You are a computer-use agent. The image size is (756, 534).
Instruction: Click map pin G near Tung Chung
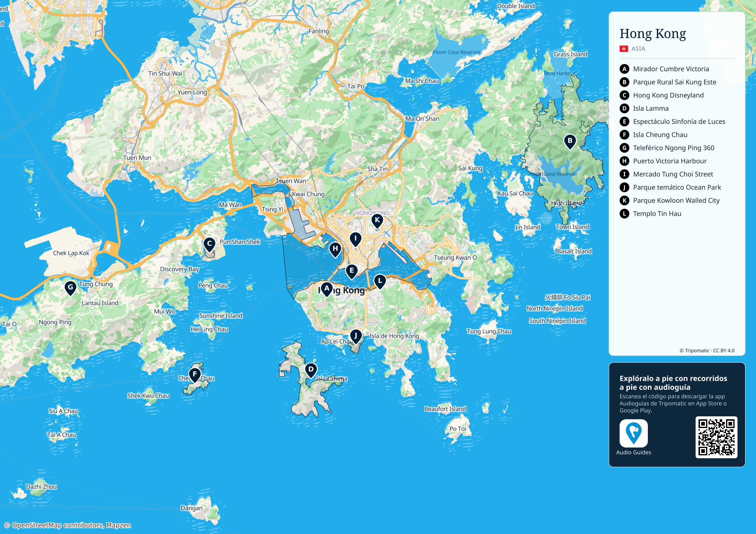pyautogui.click(x=70, y=288)
